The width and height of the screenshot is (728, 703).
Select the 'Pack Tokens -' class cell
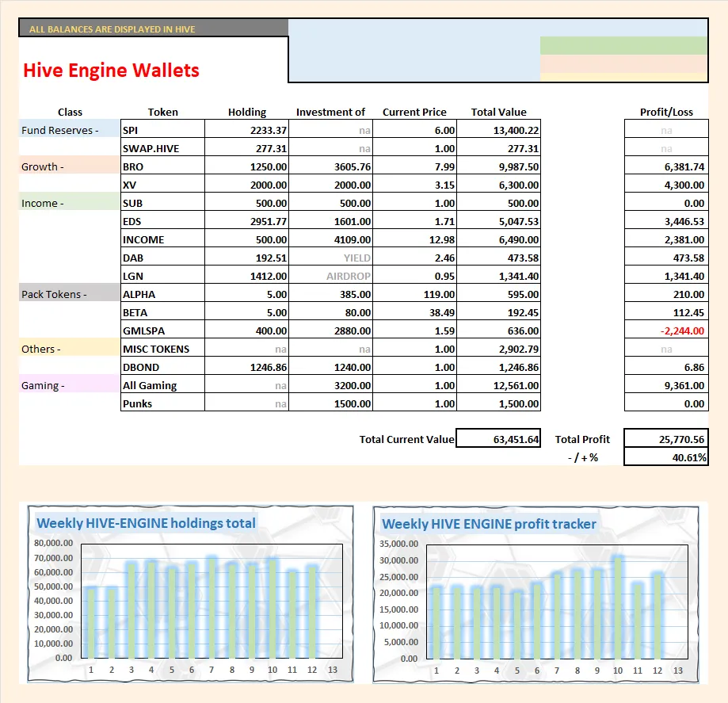click(69, 294)
